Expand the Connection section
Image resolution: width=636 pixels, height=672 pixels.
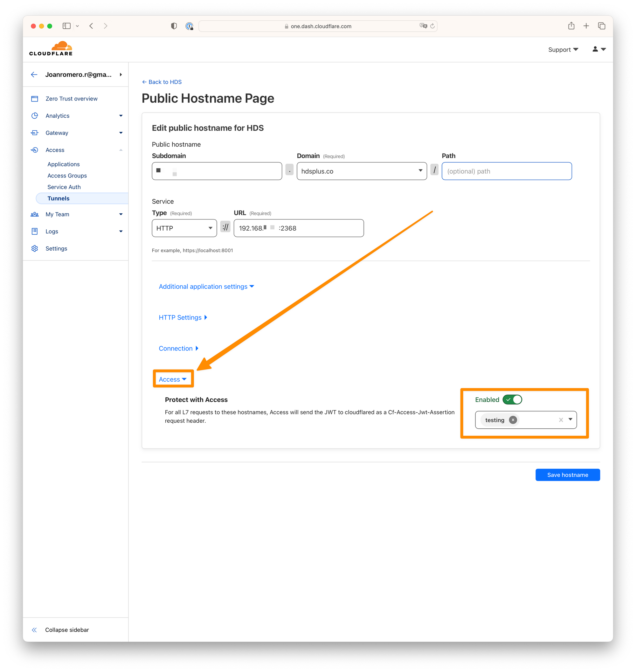click(178, 348)
